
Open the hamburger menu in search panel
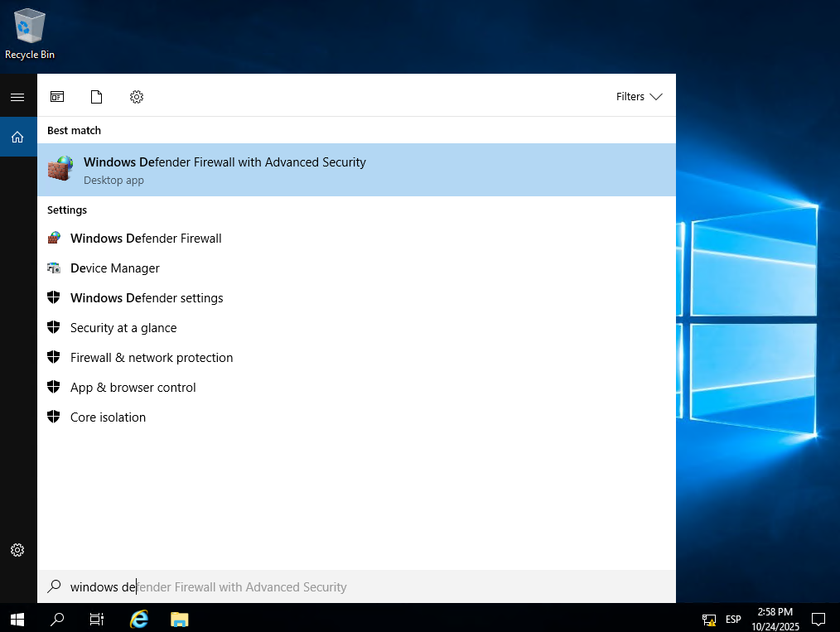17,97
